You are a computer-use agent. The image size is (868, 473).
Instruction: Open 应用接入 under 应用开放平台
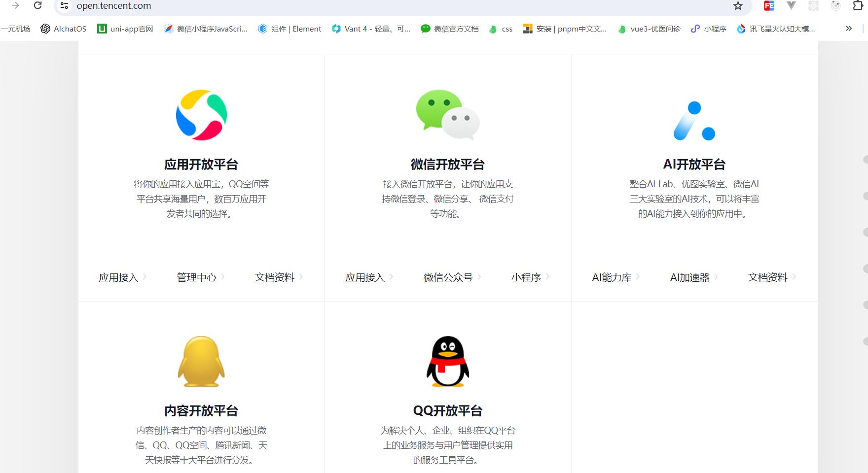click(x=118, y=277)
